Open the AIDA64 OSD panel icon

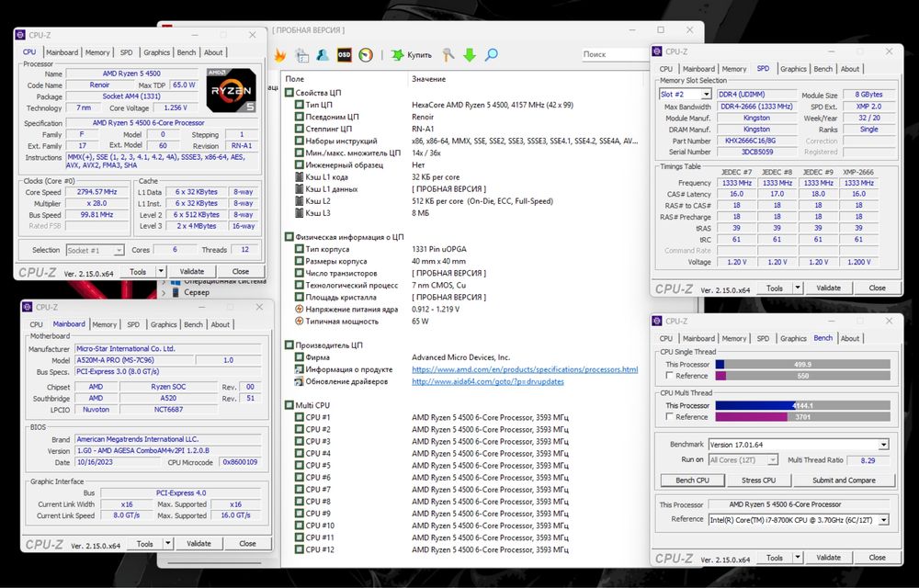[346, 55]
